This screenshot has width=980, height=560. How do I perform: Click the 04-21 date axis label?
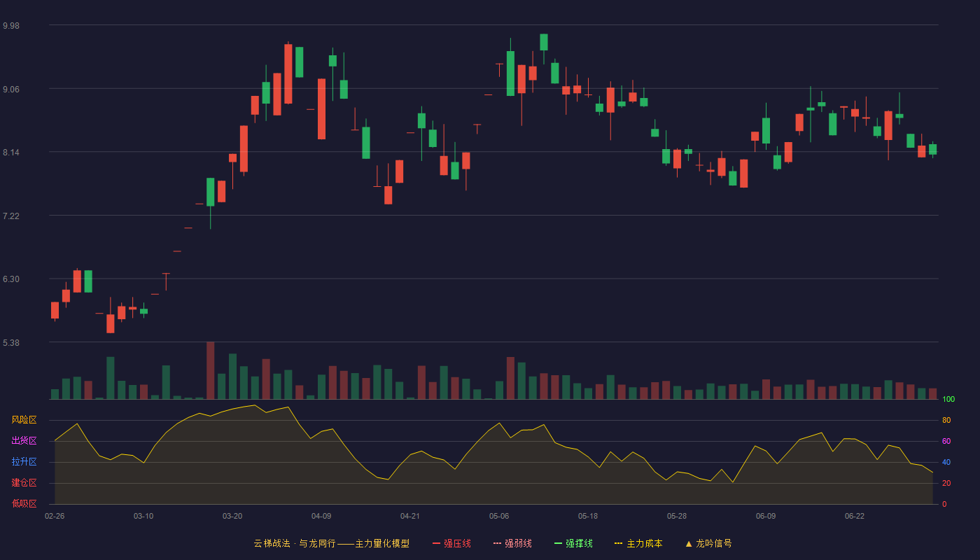pyautogui.click(x=410, y=516)
